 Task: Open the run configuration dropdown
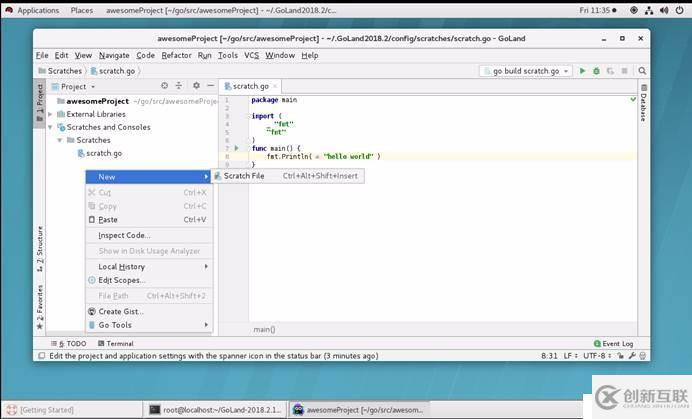pyautogui.click(x=526, y=71)
